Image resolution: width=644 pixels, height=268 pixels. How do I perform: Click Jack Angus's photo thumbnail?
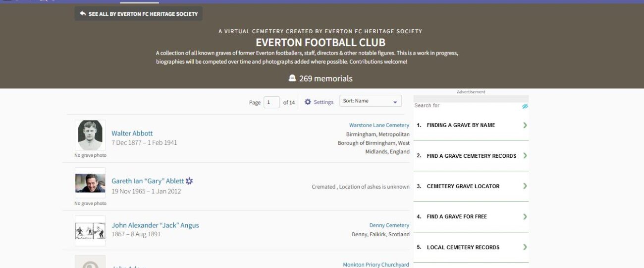90,231
